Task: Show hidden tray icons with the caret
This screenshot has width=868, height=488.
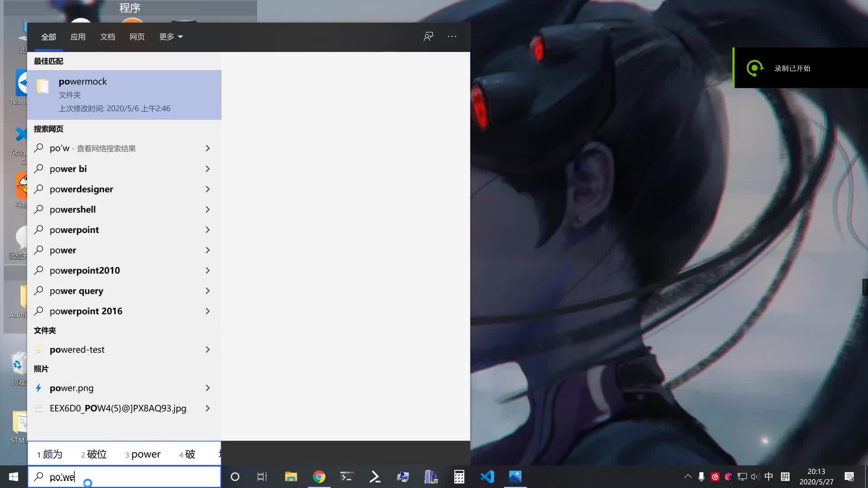Action: [x=688, y=477]
